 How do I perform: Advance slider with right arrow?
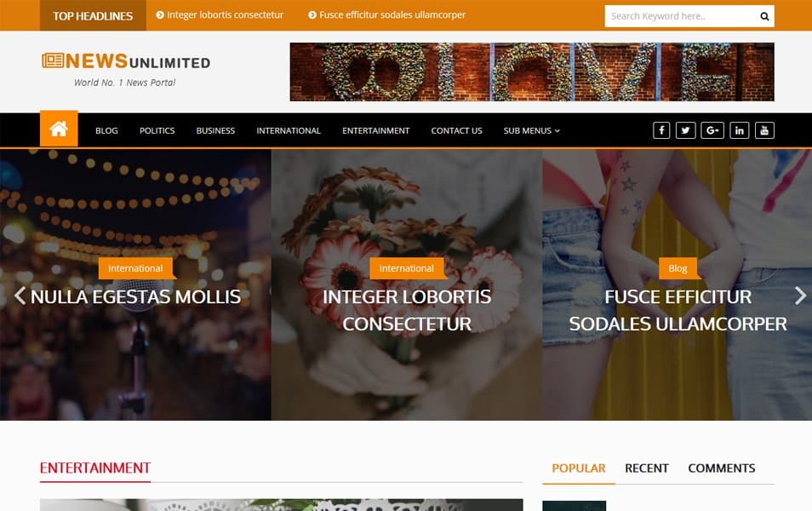(800, 296)
